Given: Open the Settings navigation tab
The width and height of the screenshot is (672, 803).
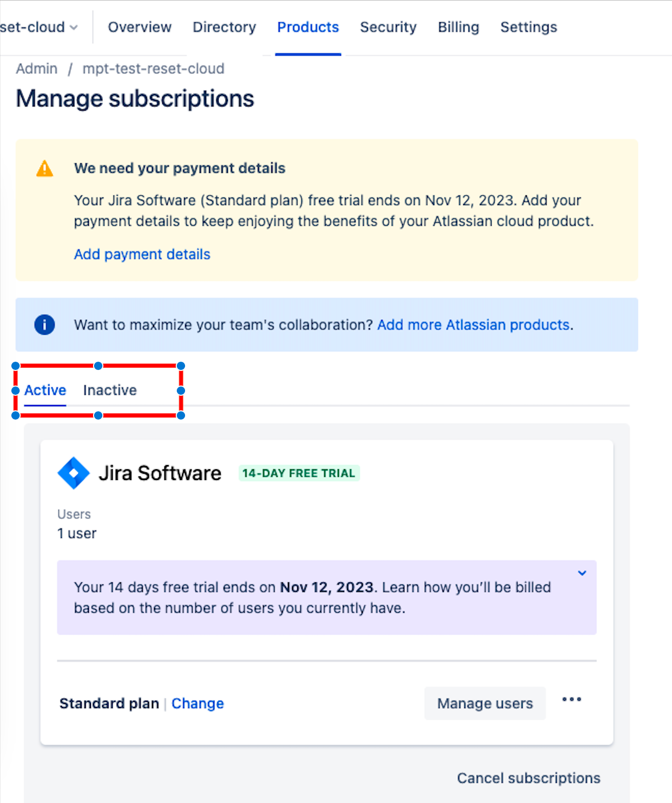Looking at the screenshot, I should tap(529, 27).
